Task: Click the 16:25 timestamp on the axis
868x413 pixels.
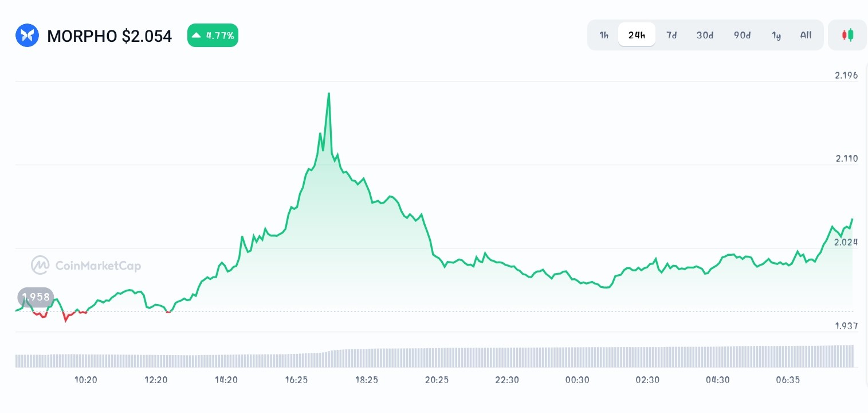Action: pos(296,380)
